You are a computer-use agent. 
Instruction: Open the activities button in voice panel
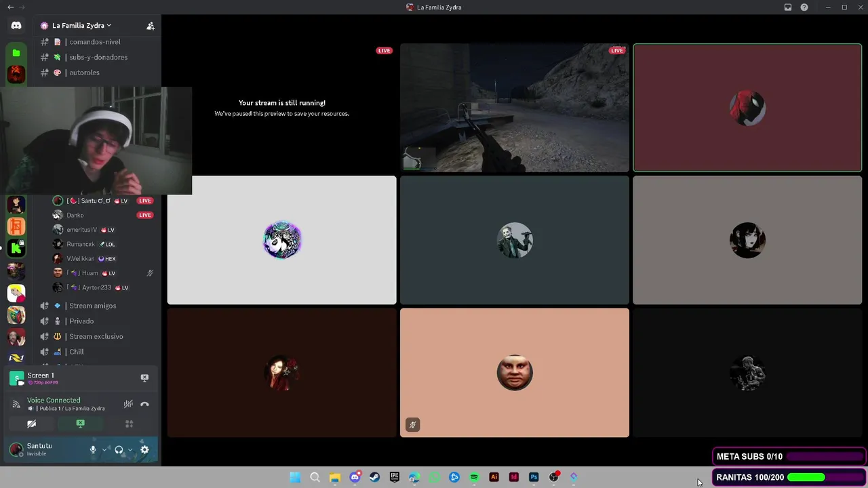(x=129, y=424)
